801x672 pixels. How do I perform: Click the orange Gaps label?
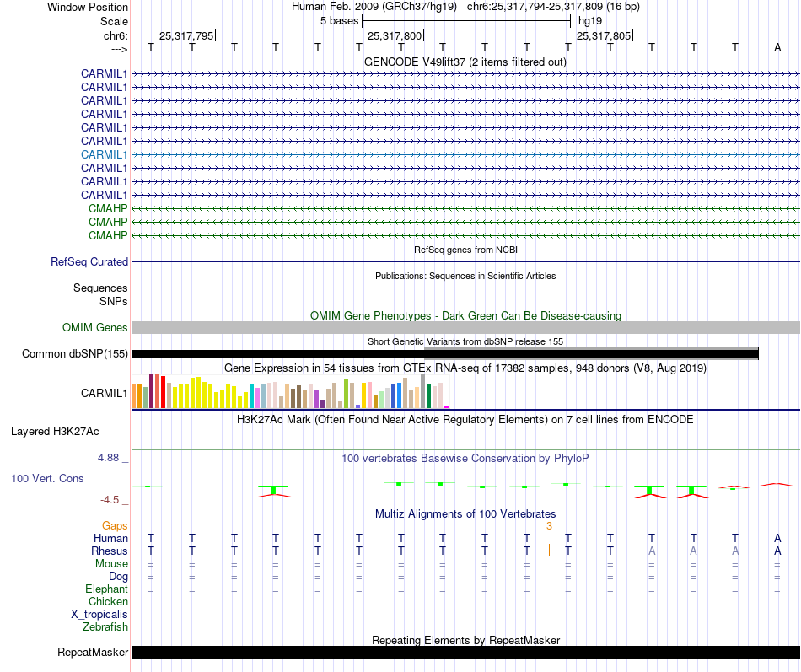pyautogui.click(x=115, y=526)
